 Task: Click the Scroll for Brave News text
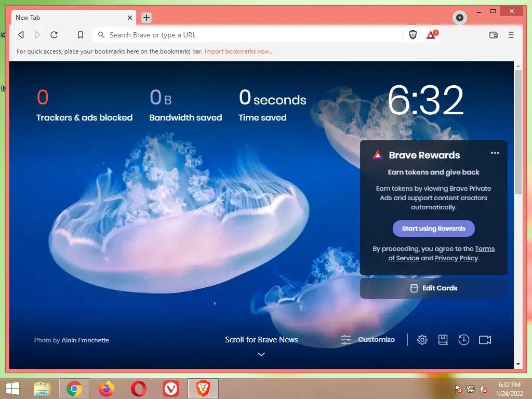(x=261, y=340)
